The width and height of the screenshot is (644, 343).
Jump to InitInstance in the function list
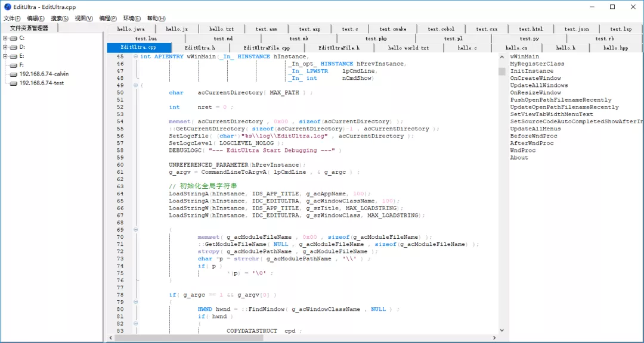[531, 71]
